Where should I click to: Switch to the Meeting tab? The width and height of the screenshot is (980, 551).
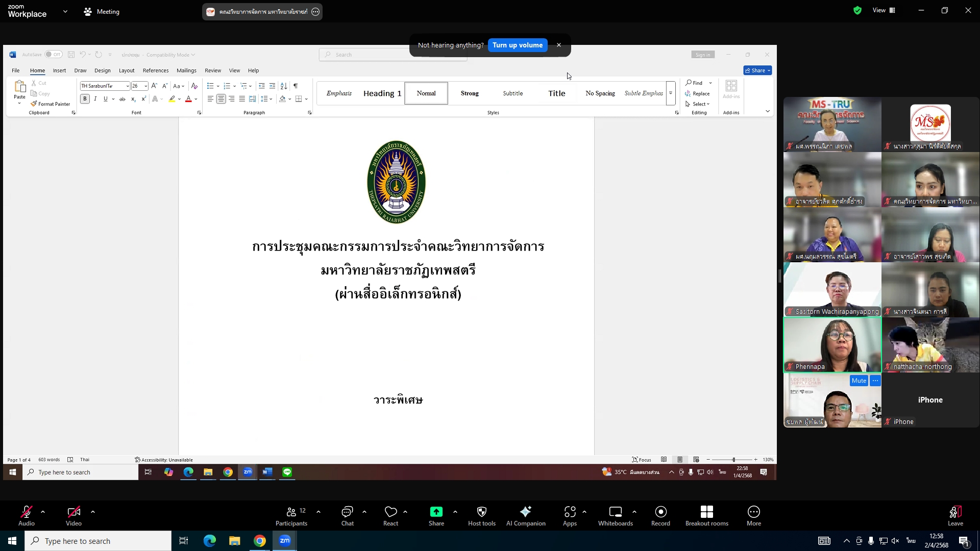pyautogui.click(x=102, y=11)
